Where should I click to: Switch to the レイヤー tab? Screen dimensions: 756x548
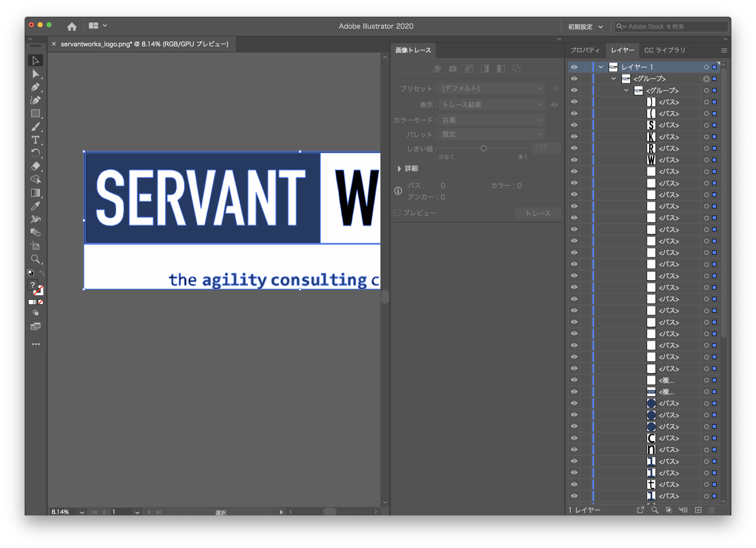click(622, 50)
